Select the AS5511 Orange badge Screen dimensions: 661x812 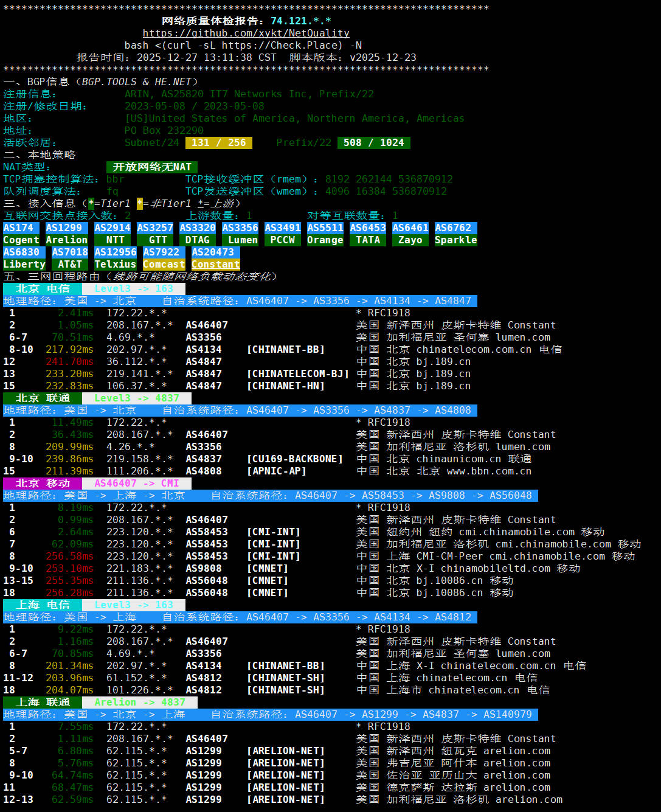[325, 234]
